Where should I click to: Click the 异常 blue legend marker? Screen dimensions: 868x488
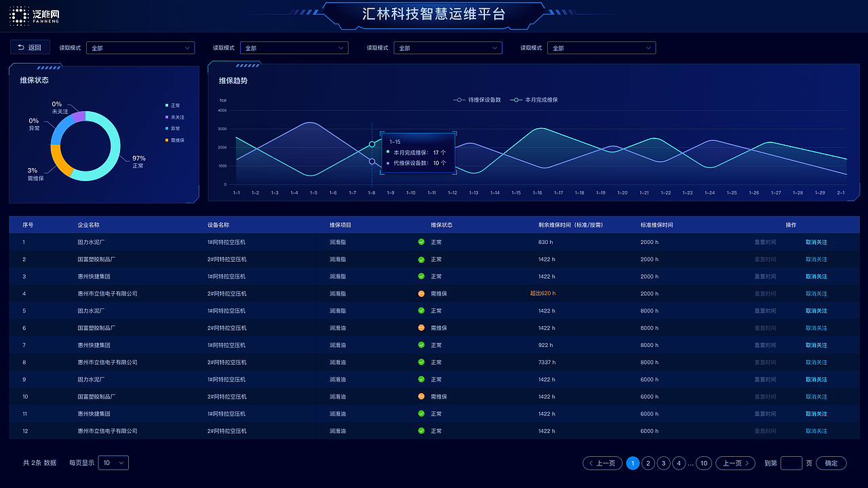pyautogui.click(x=167, y=129)
